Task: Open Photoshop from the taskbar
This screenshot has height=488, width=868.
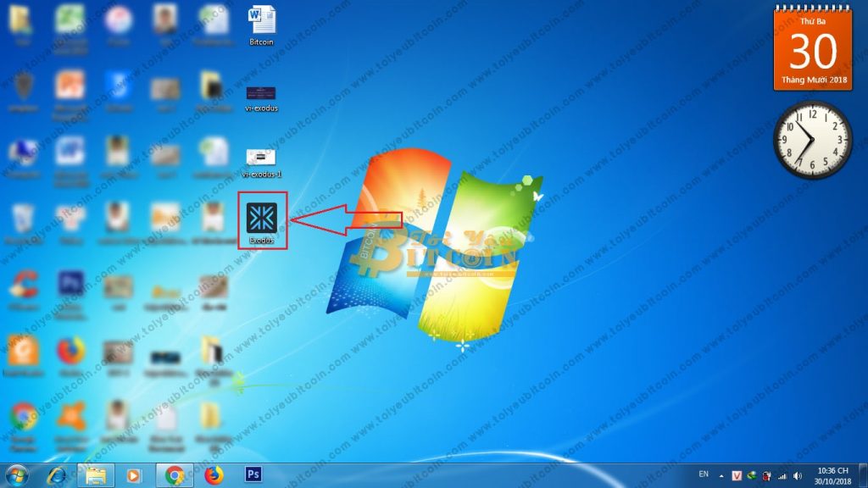Action: pyautogui.click(x=252, y=475)
